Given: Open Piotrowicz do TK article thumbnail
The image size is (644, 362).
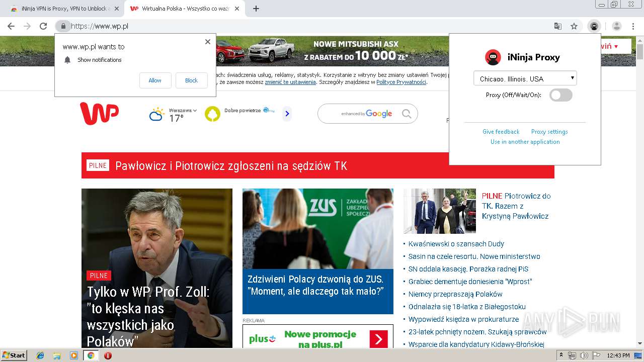Looking at the screenshot, I should [440, 211].
